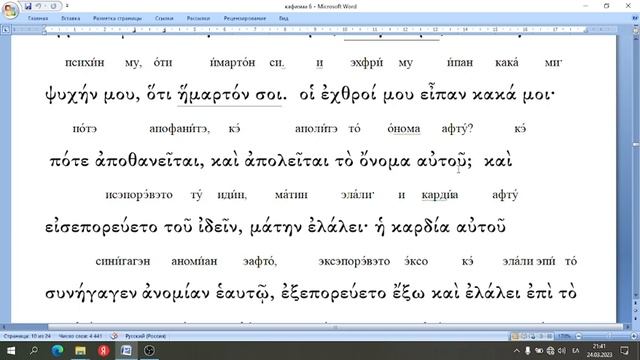The width and height of the screenshot is (640, 360).
Task: Open the notification center icon
Action: point(624,351)
